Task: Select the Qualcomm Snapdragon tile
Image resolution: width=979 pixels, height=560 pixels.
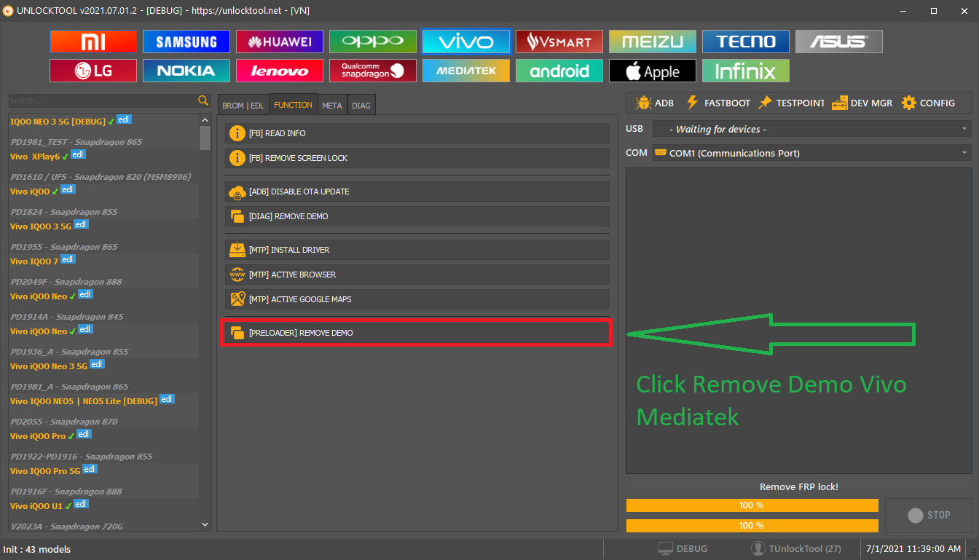Action: pos(373,71)
